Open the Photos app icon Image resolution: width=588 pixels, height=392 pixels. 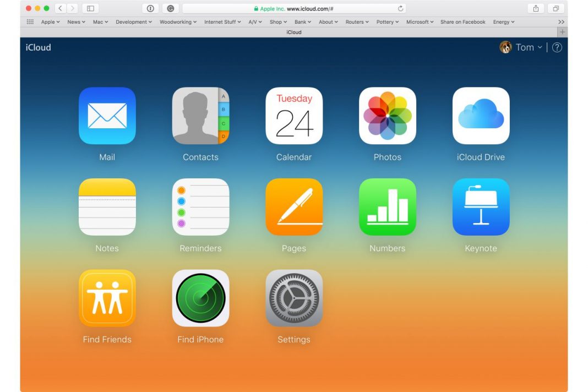pyautogui.click(x=388, y=116)
